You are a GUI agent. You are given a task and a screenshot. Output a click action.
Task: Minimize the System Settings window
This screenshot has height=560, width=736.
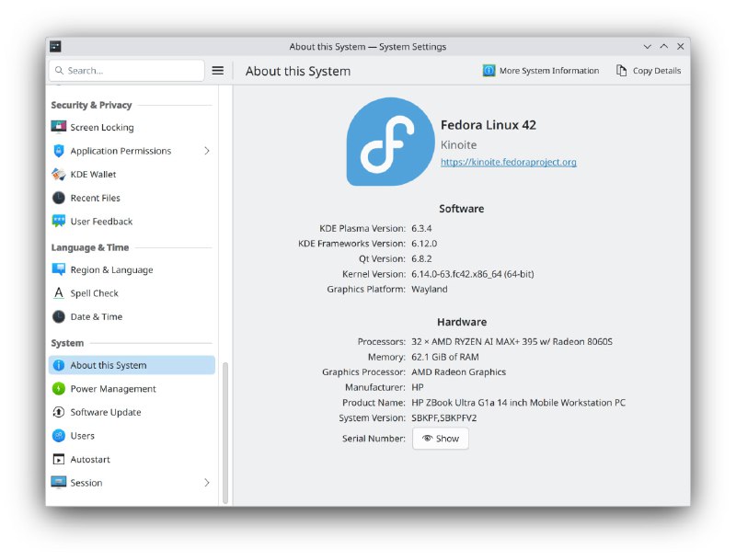pos(648,46)
